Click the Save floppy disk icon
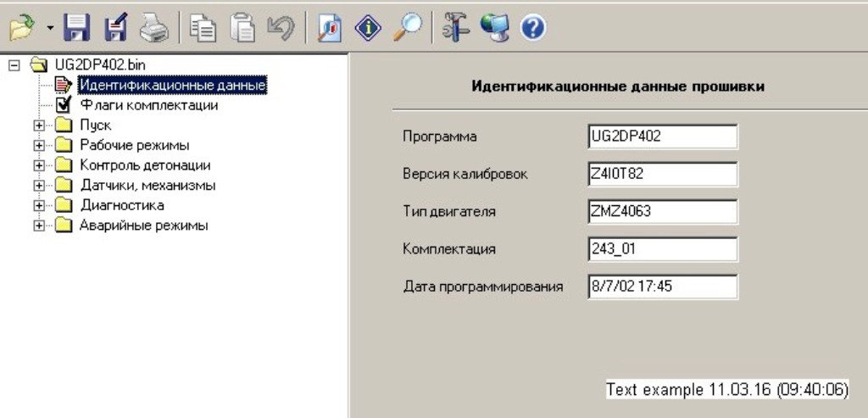868x418 pixels. [x=78, y=28]
